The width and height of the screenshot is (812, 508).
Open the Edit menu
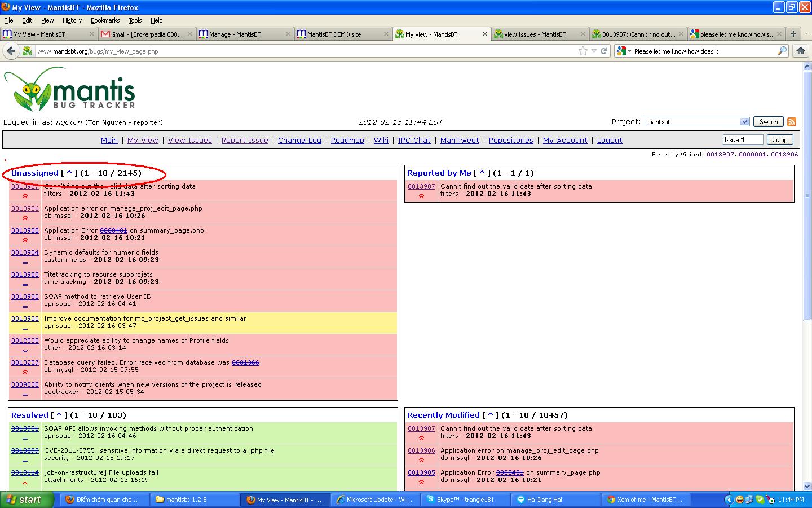tap(27, 20)
